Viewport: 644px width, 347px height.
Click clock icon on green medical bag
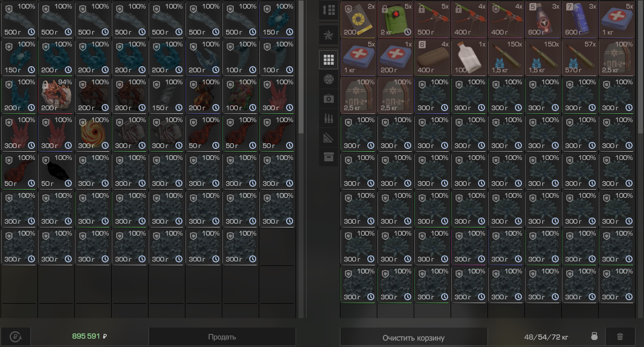[408, 32]
